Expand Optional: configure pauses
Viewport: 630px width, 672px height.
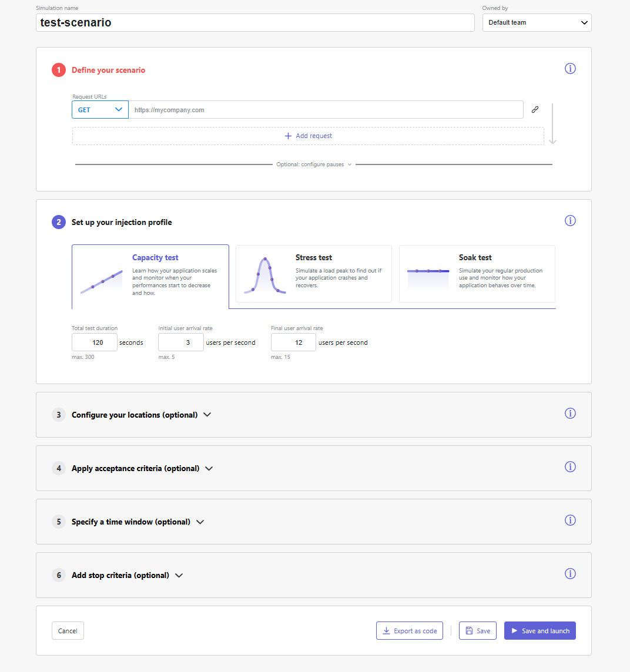314,164
